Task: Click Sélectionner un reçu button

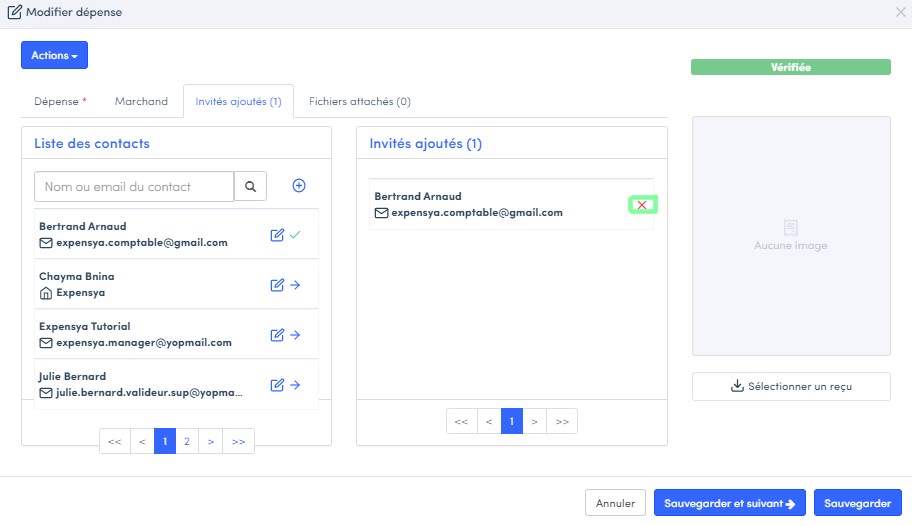Action: [791, 386]
